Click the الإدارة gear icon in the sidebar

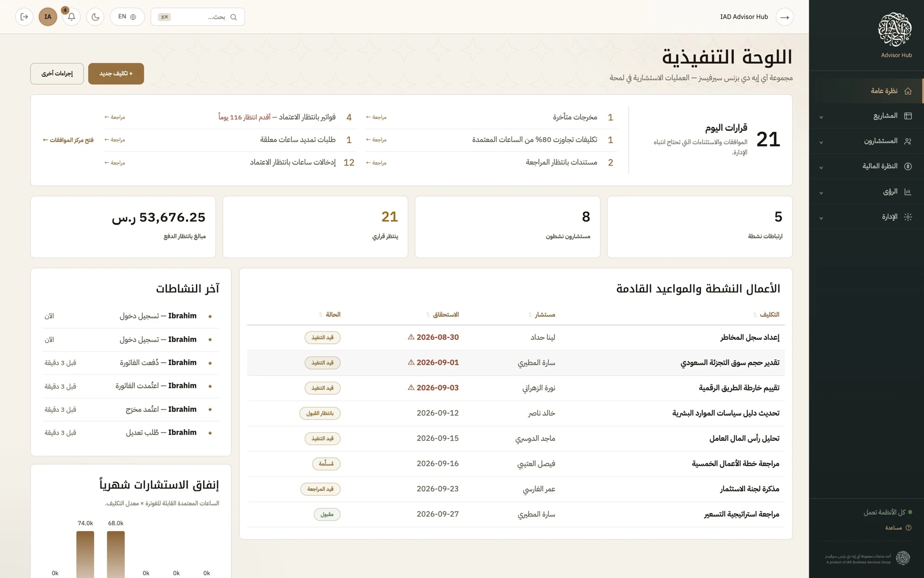point(908,217)
